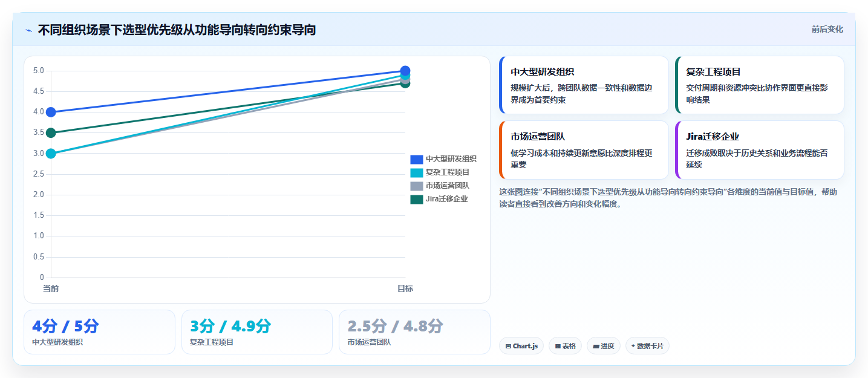The width and height of the screenshot is (868, 378).
Task: Select the 2.5分 / 4.8分 stat card
Action: (414, 332)
